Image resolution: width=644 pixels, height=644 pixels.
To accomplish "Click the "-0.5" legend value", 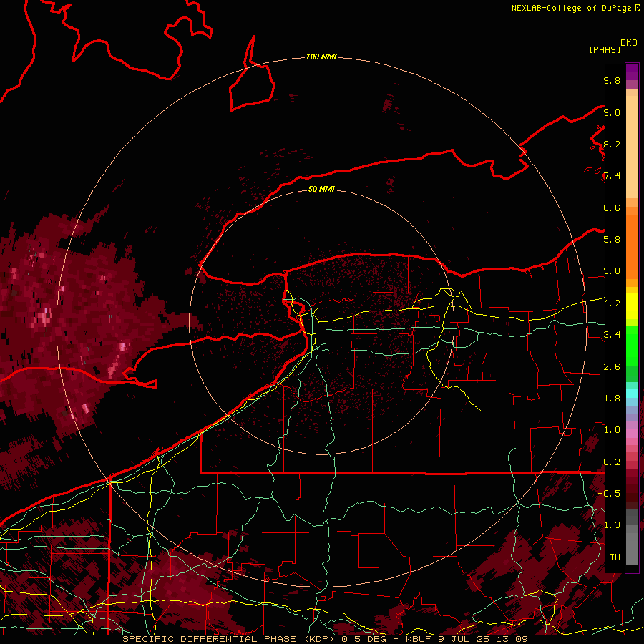I will [x=609, y=493].
